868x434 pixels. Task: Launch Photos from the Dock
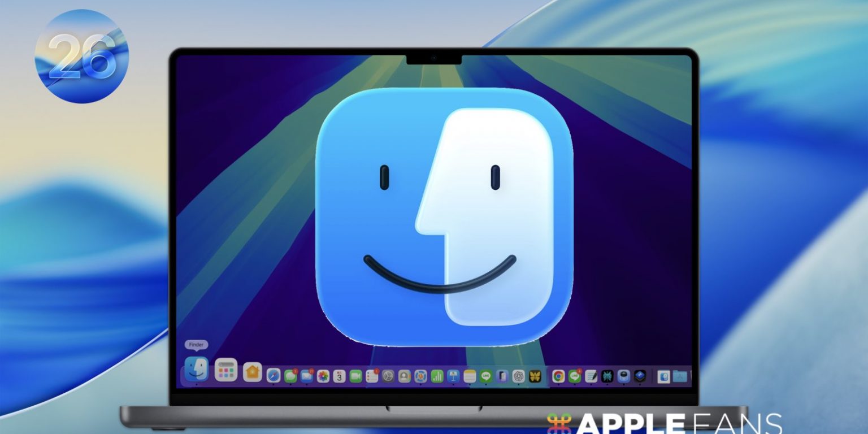[x=323, y=376]
